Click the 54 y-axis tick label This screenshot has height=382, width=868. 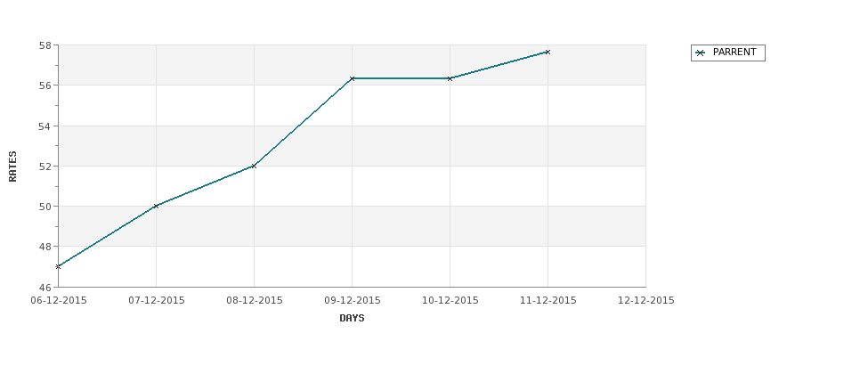45,126
